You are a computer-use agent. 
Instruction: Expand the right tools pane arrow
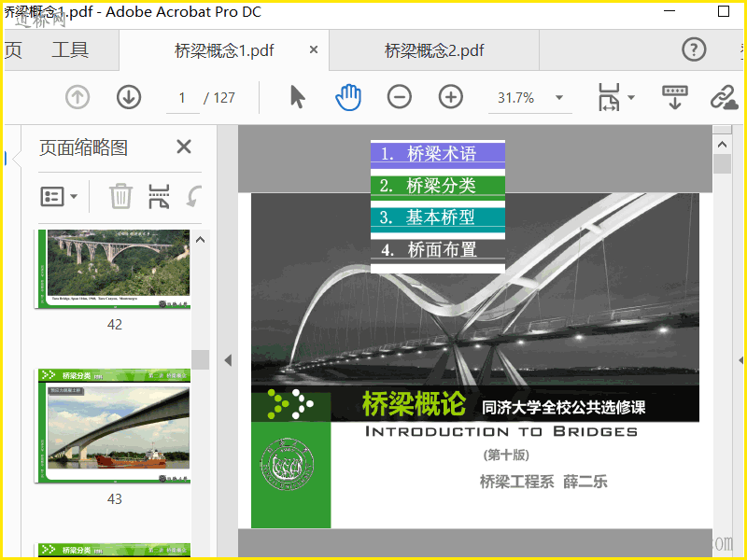pos(741,360)
